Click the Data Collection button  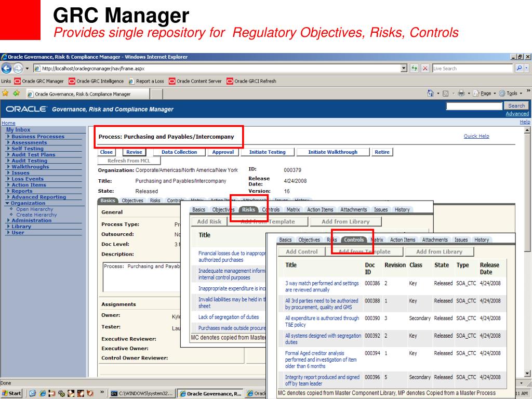179,152
